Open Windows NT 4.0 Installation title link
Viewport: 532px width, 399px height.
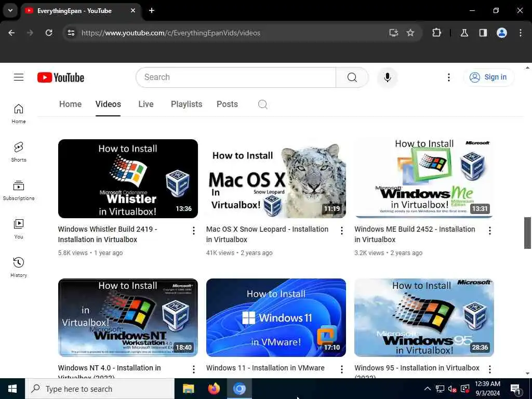coord(109,371)
